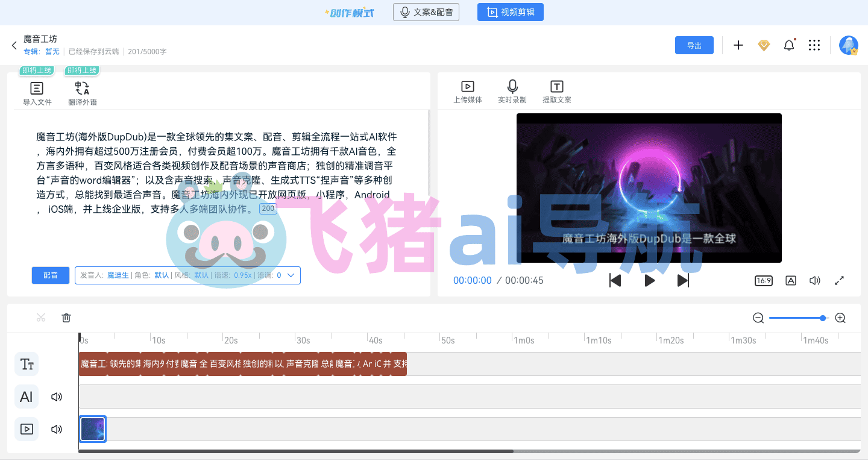Click the trash delete icon in timeline
868x461 pixels.
click(x=66, y=318)
